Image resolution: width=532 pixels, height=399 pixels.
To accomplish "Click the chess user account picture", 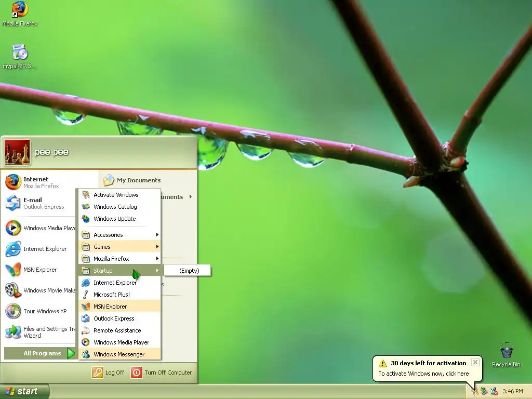I will point(17,152).
